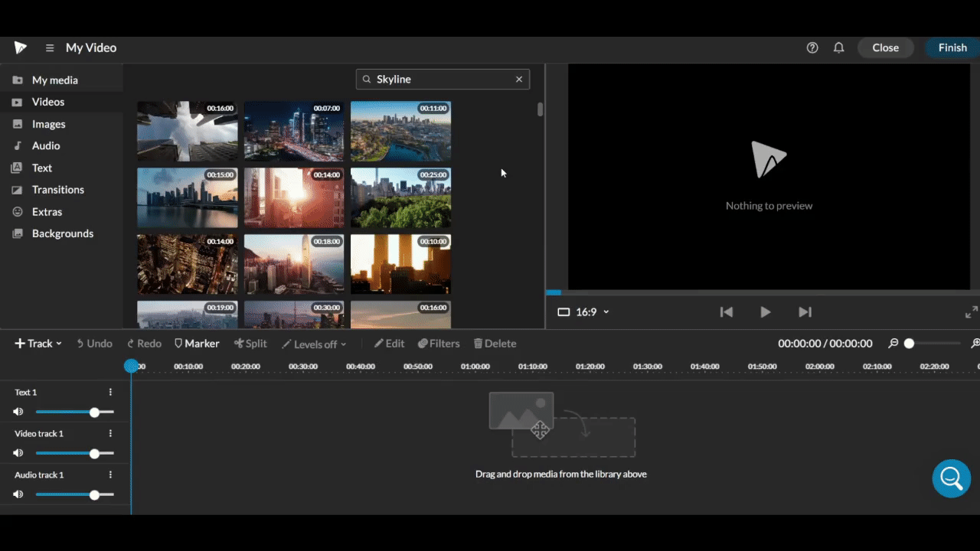The image size is (980, 551).
Task: Open the notifications bell
Action: (839, 47)
